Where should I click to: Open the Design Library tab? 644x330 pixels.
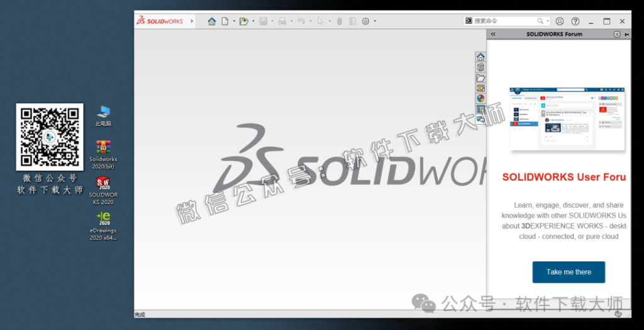(x=480, y=67)
